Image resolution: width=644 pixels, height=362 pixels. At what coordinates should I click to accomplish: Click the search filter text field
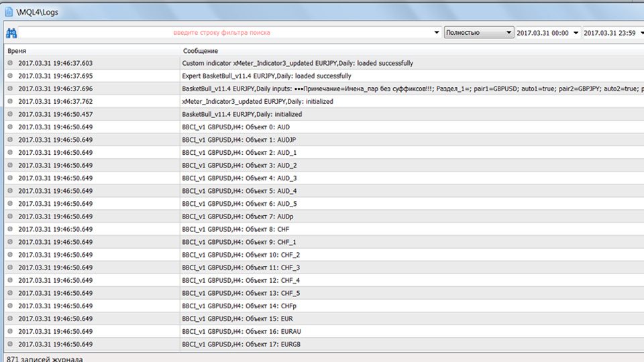pyautogui.click(x=221, y=33)
